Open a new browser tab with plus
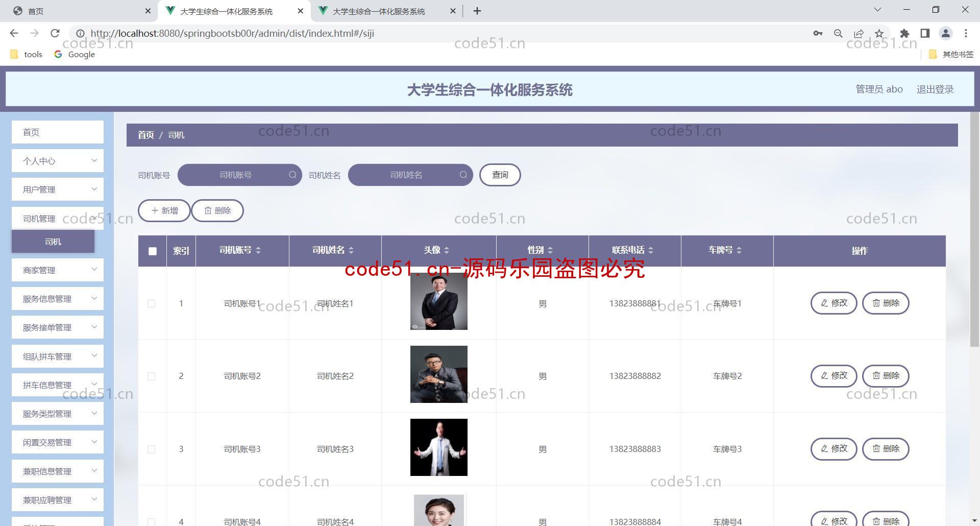 pos(477,11)
